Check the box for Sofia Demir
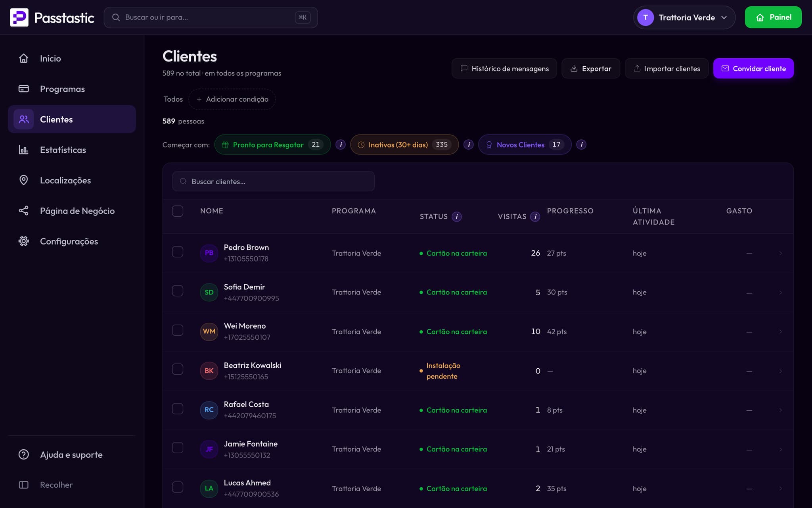812x508 pixels. [178, 291]
